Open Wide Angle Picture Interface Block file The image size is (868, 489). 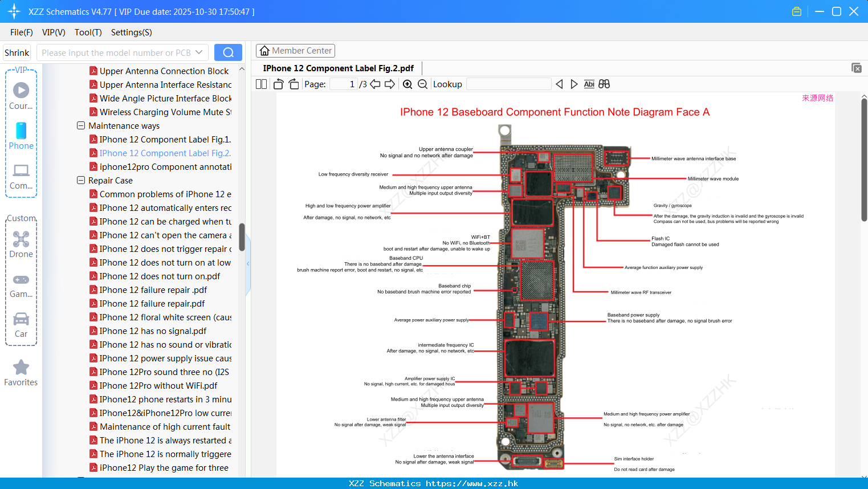(x=160, y=99)
